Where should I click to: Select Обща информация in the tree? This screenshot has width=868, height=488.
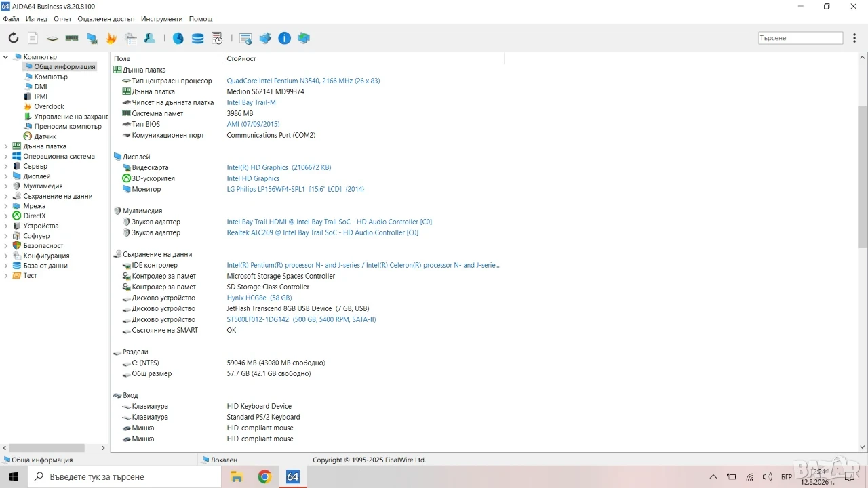click(64, 67)
